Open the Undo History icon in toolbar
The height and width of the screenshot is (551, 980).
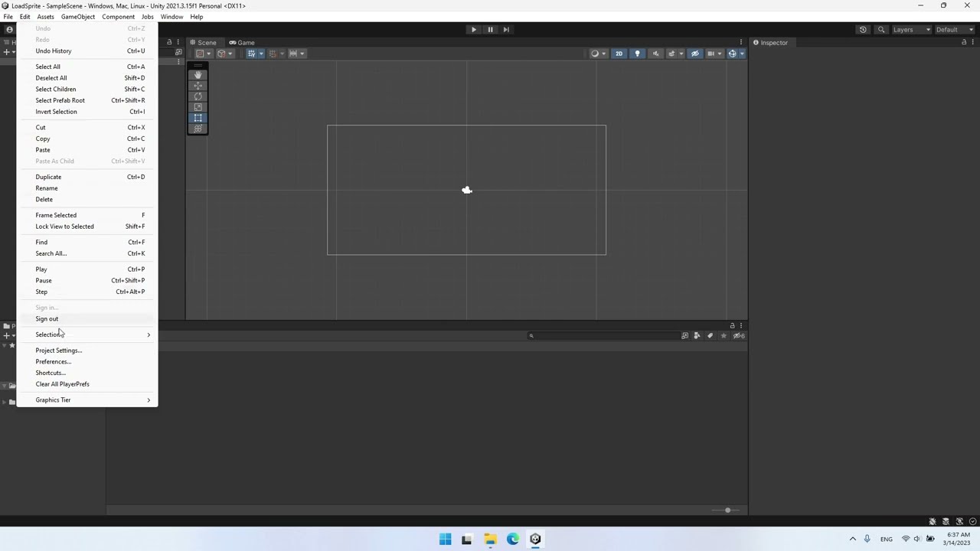[x=863, y=30]
